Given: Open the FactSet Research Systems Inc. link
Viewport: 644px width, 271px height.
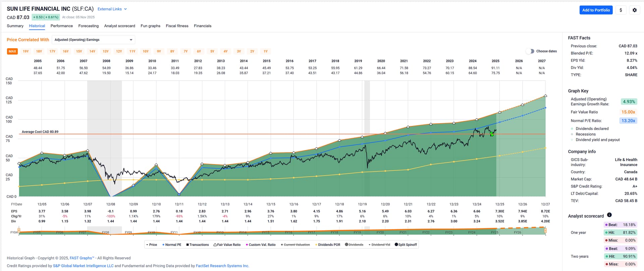Looking at the screenshot, I should 222,266.
